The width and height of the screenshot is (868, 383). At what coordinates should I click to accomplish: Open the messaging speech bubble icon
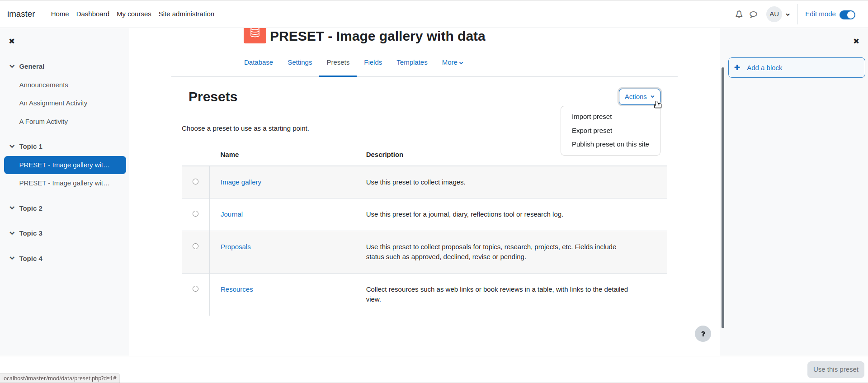click(753, 14)
